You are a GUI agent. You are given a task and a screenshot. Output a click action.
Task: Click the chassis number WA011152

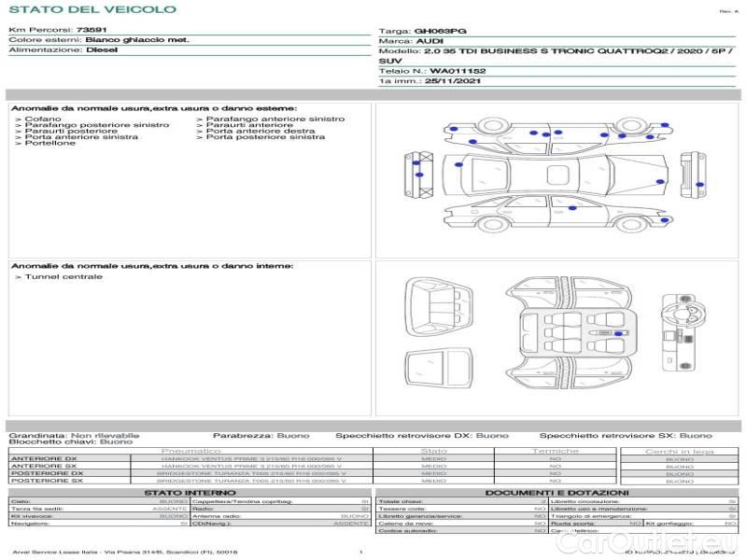[x=458, y=71]
